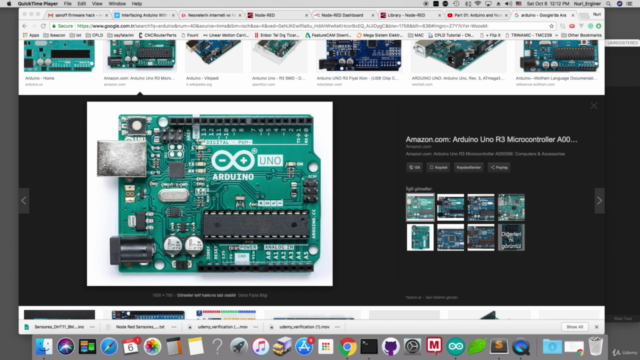The image size is (640, 360).
Task: Open Finder from the Dock
Action: coord(44,347)
